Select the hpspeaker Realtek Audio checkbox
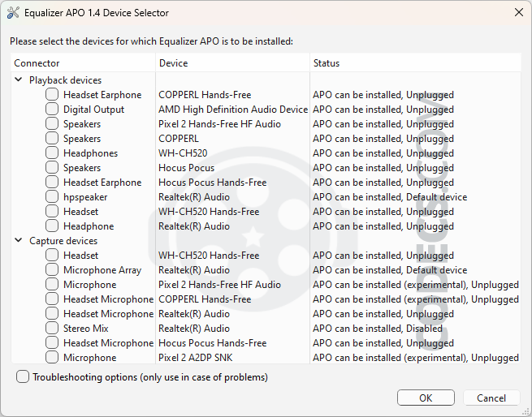532x417 pixels. tap(52, 196)
